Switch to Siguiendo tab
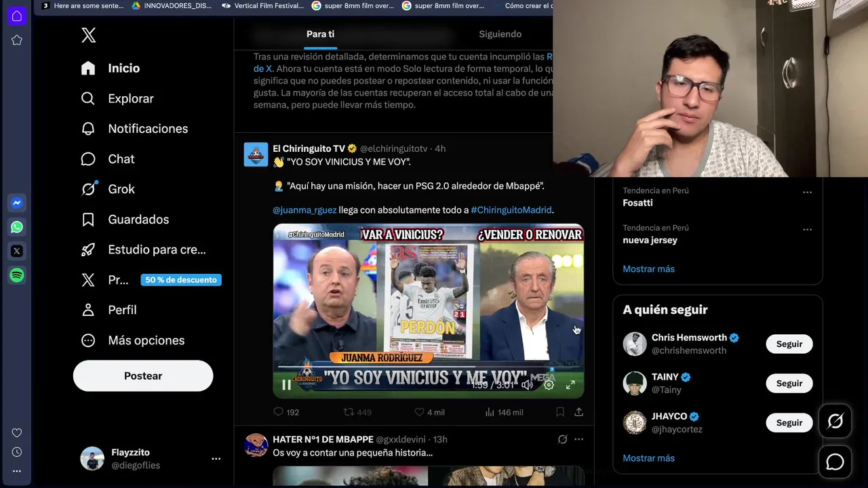The height and width of the screenshot is (488, 868). pos(500,34)
